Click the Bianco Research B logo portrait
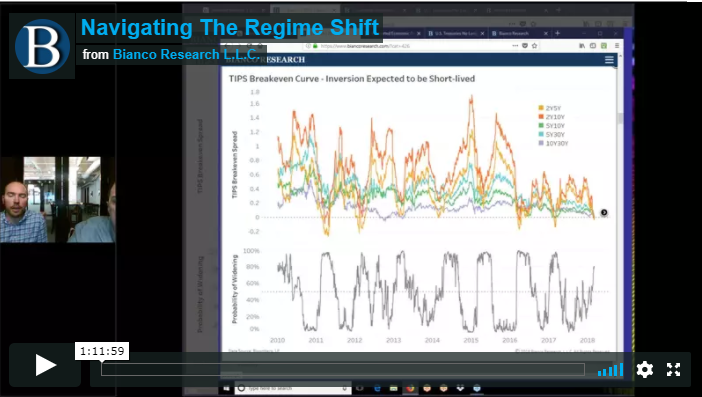 point(42,46)
